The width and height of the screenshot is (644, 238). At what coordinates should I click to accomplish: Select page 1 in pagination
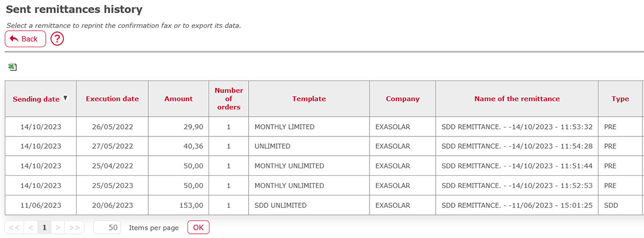point(45,227)
